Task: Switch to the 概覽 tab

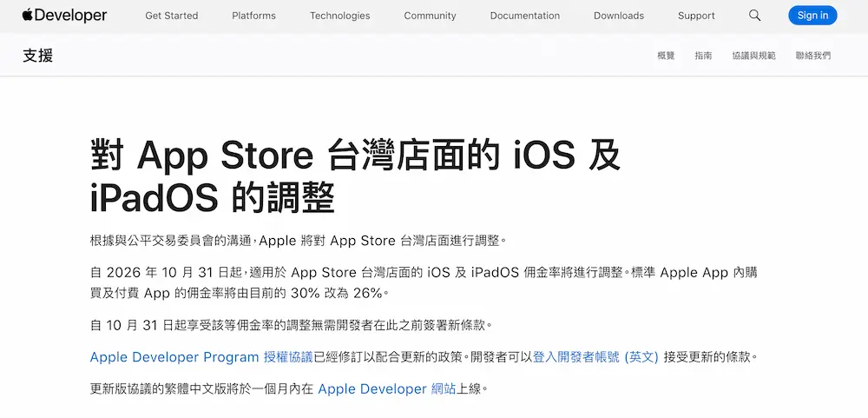Action: [666, 56]
